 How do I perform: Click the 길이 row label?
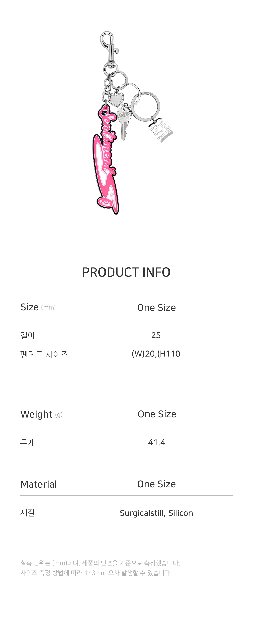[x=28, y=335]
